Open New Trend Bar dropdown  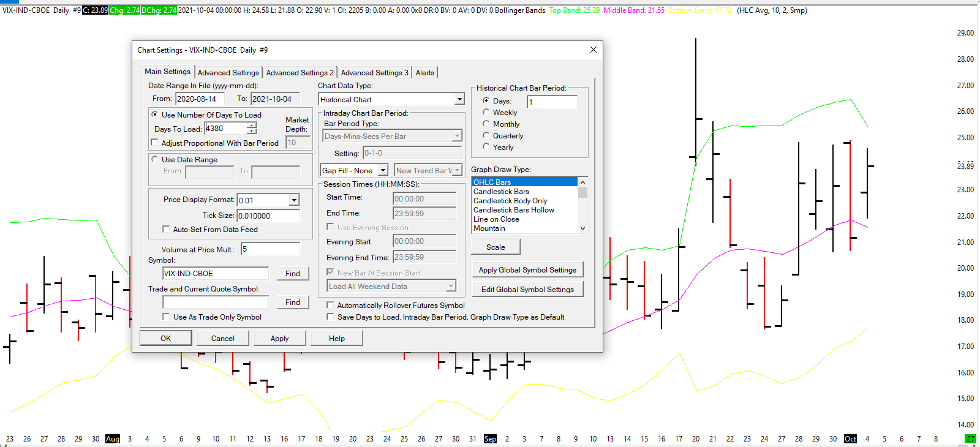[456, 170]
